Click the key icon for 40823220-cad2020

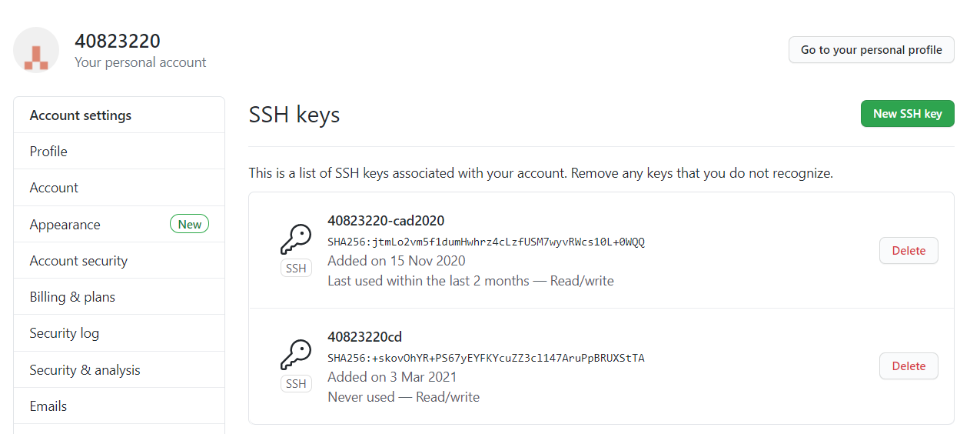pos(296,239)
